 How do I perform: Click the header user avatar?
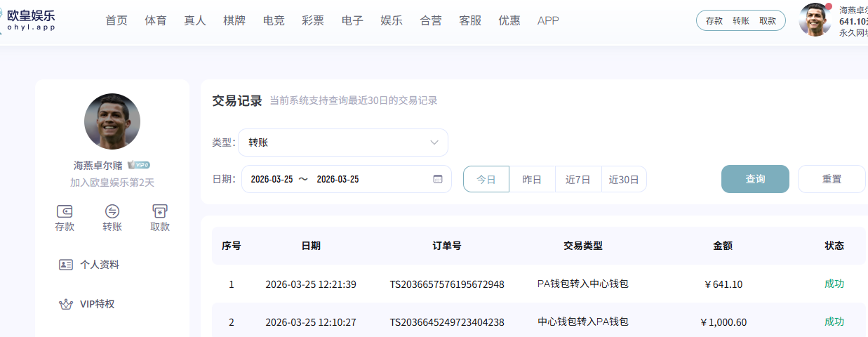pos(815,20)
